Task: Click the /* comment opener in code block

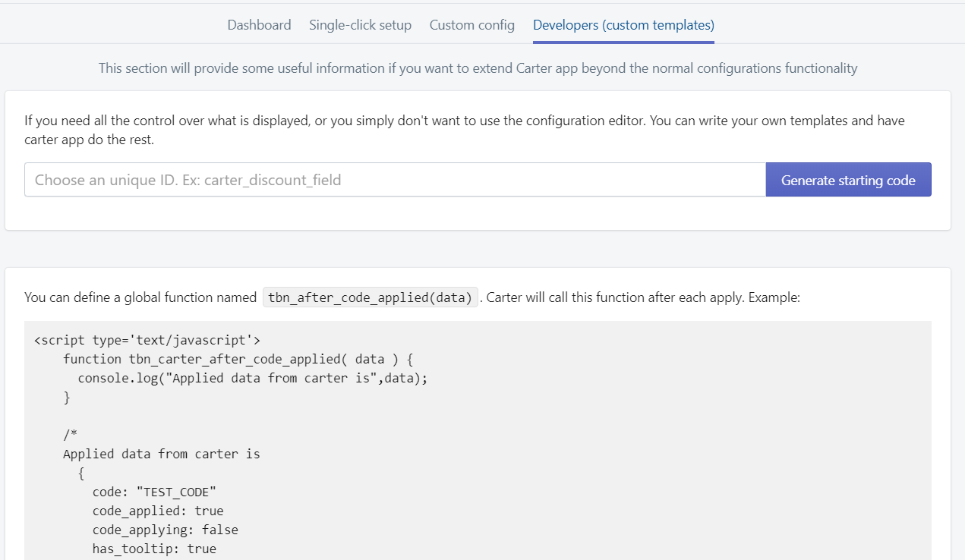Action: 70,435
